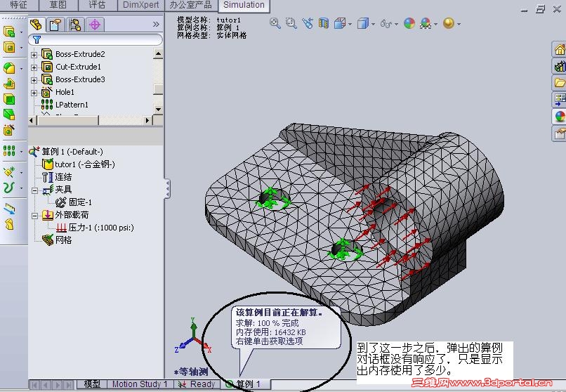The height and width of the screenshot is (392, 566).
Task: Open the Hide/Show Items dropdown arrow
Action: tap(396, 25)
